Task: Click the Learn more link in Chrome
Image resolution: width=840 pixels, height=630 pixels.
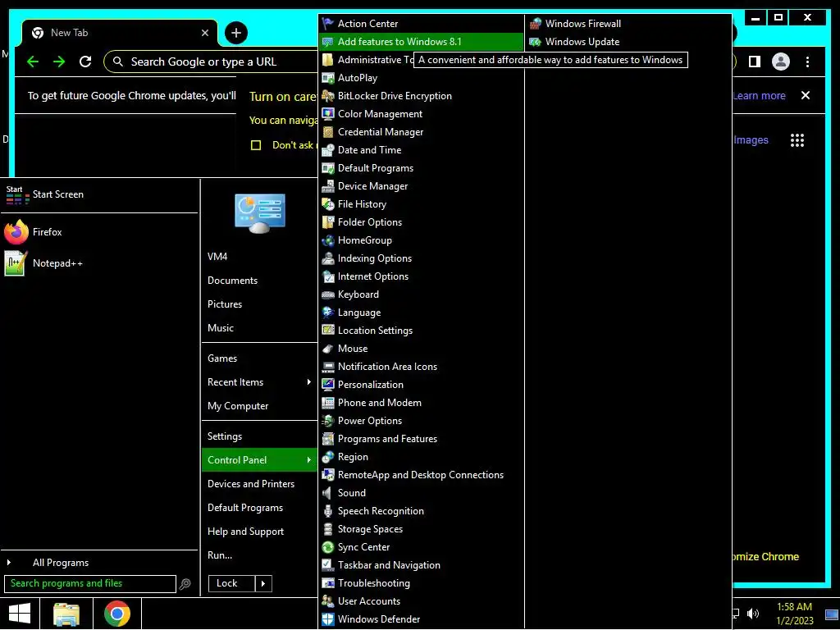Action: tap(759, 96)
